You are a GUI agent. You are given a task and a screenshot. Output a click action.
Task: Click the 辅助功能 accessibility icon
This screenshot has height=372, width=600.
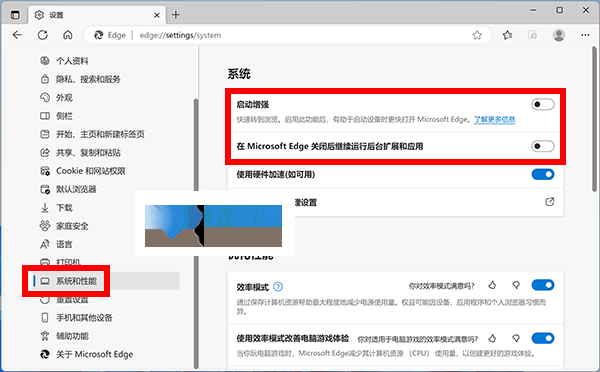point(45,336)
